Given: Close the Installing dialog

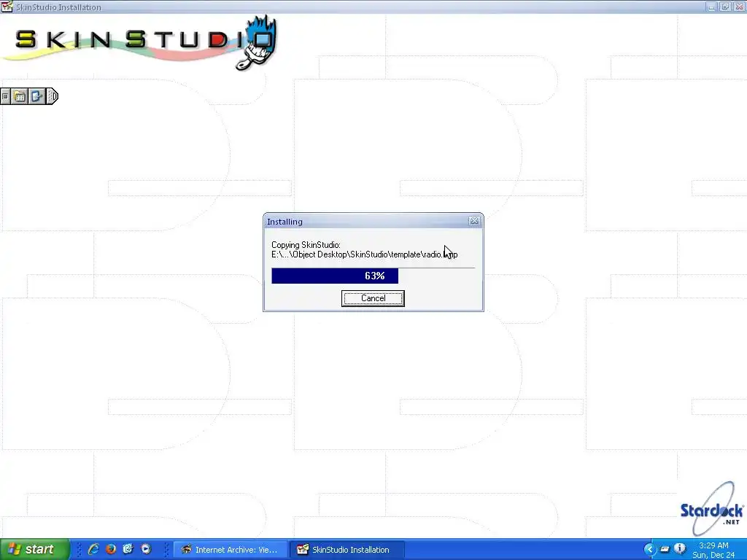Looking at the screenshot, I should coord(474,221).
